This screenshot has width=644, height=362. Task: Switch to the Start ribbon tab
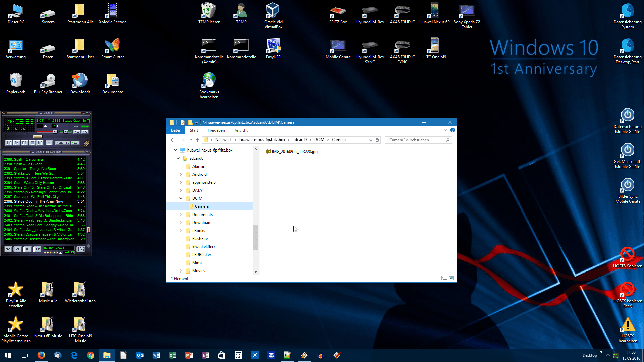coord(194,130)
